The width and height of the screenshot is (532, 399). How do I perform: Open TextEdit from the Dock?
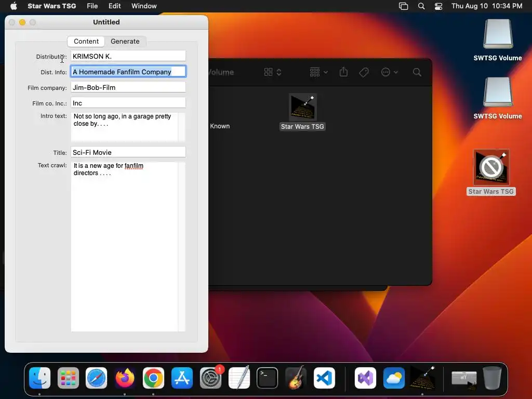click(239, 378)
